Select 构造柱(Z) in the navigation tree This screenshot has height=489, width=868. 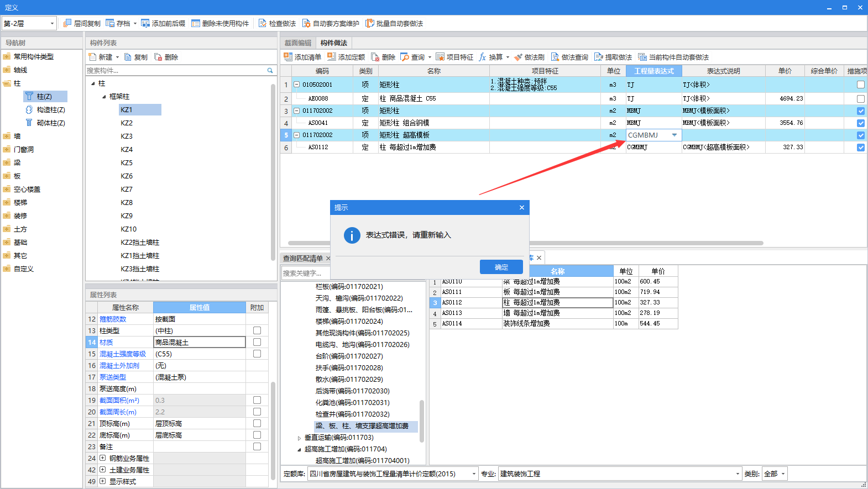(x=45, y=110)
